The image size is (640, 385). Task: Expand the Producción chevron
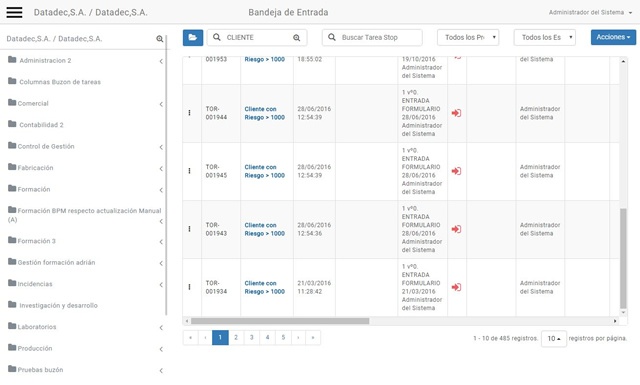(161, 349)
